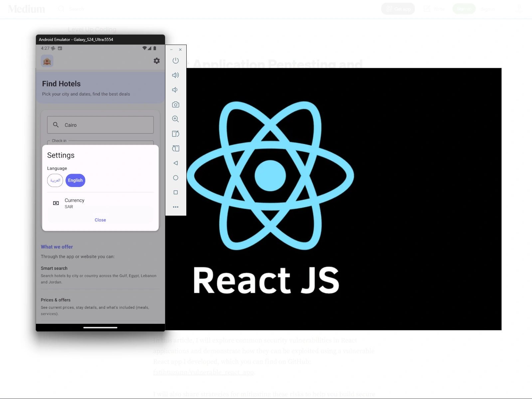This screenshot has height=399, width=532.
Task: Click the 'Smart search' feature row
Action: pyautogui.click(x=100, y=275)
